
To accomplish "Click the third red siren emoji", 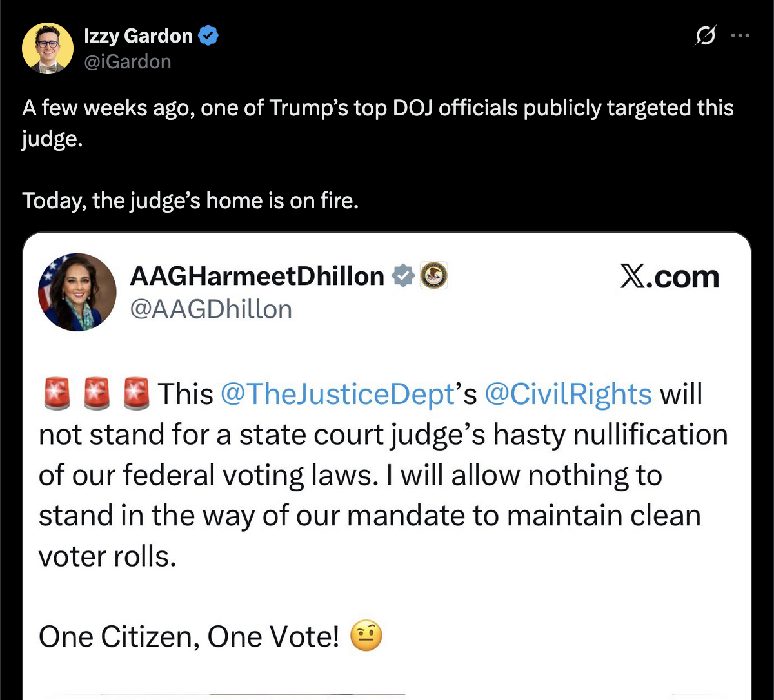I will point(135,394).
